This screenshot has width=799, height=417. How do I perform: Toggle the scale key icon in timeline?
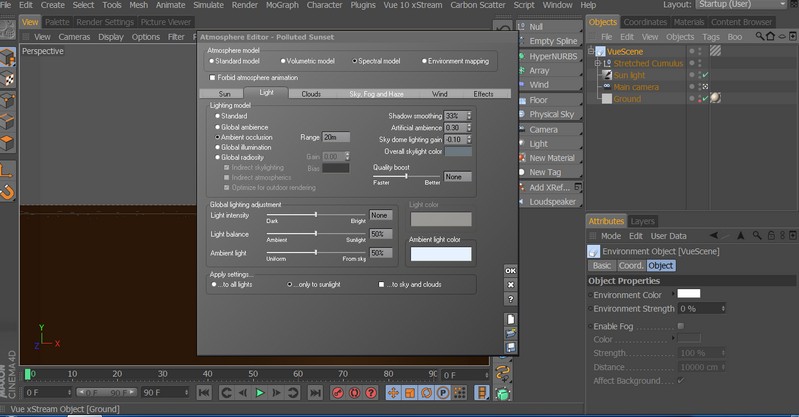[410, 393]
